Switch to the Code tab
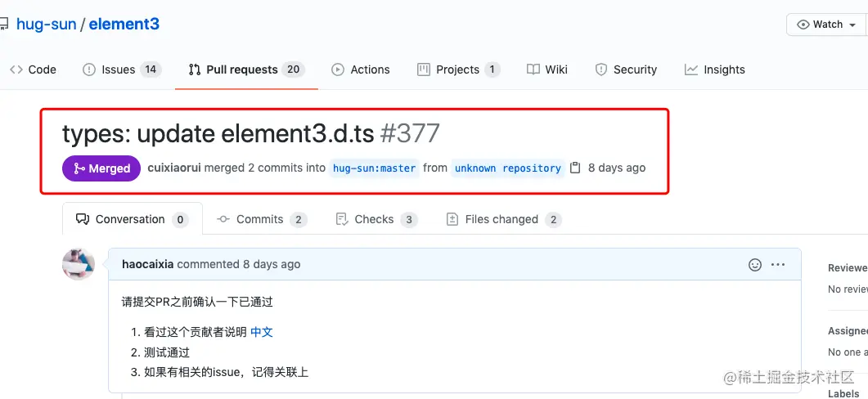The height and width of the screenshot is (399, 868). (34, 69)
